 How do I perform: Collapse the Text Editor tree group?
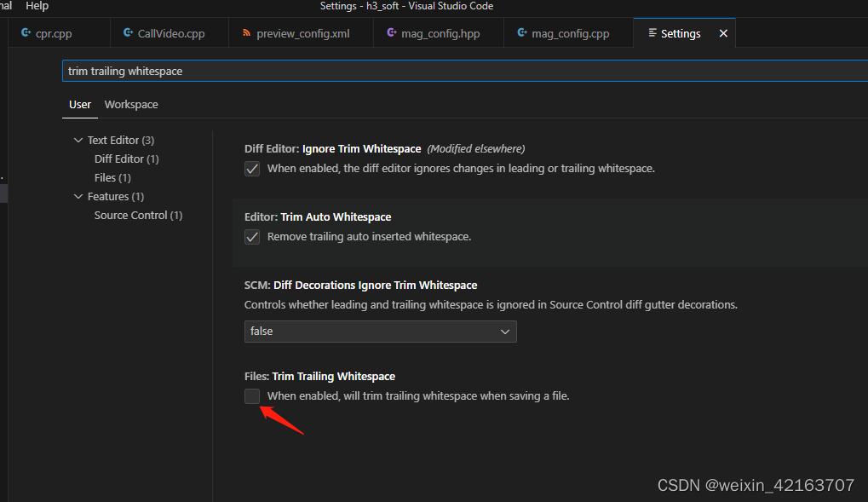point(78,140)
